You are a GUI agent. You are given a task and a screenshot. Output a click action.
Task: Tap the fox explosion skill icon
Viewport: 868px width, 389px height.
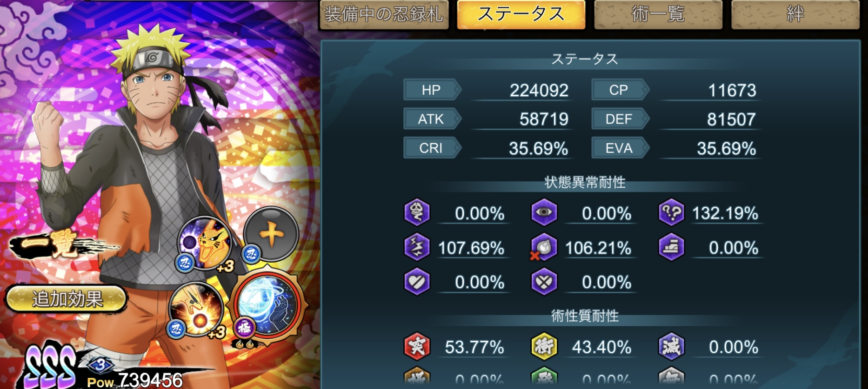(196, 308)
